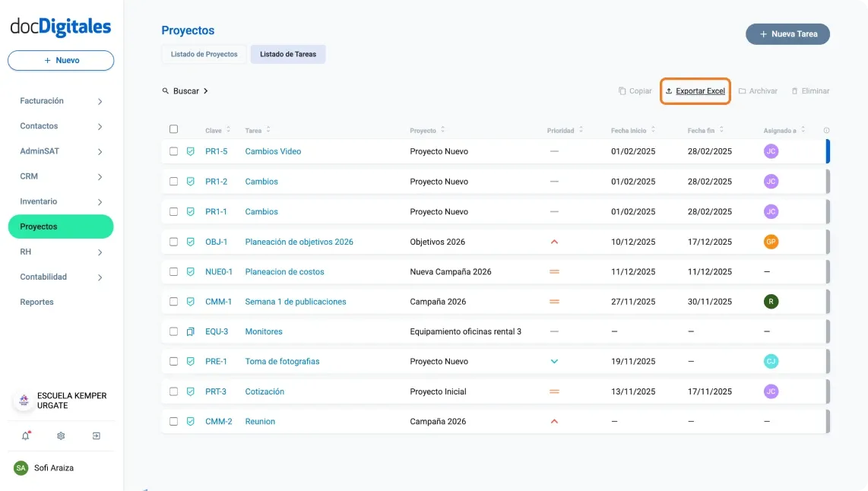Open the Listado de Tareas tab
The width and height of the screenshot is (868, 491).
[288, 54]
